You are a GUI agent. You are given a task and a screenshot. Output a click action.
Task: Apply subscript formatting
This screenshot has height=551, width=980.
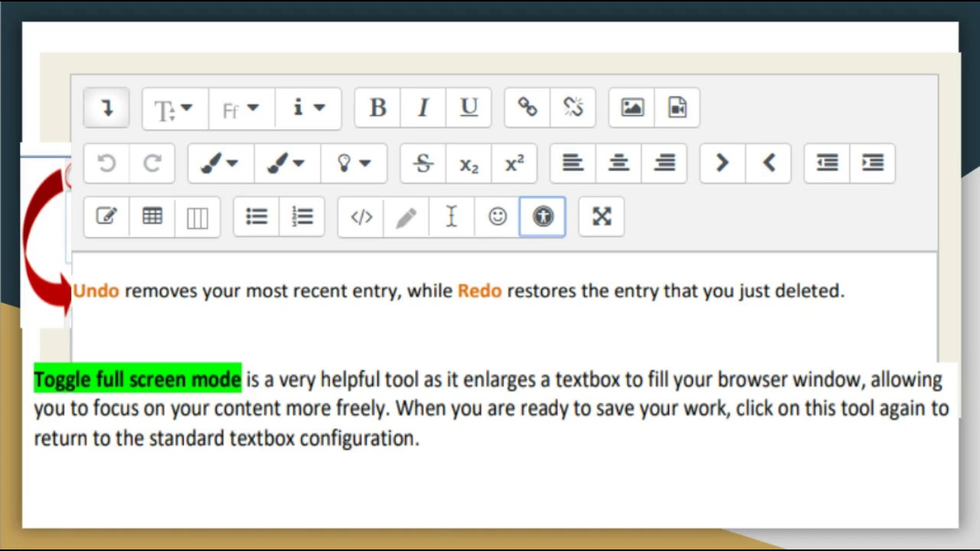469,163
